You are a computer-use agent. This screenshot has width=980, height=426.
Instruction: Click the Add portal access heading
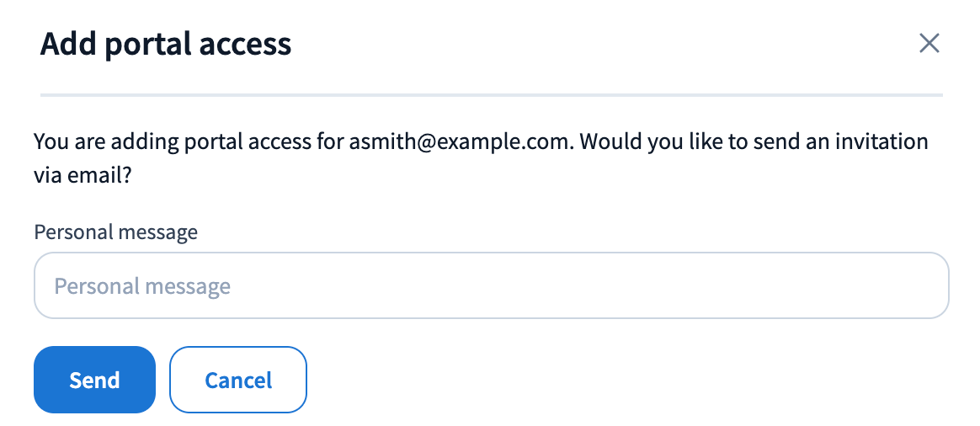tap(166, 44)
